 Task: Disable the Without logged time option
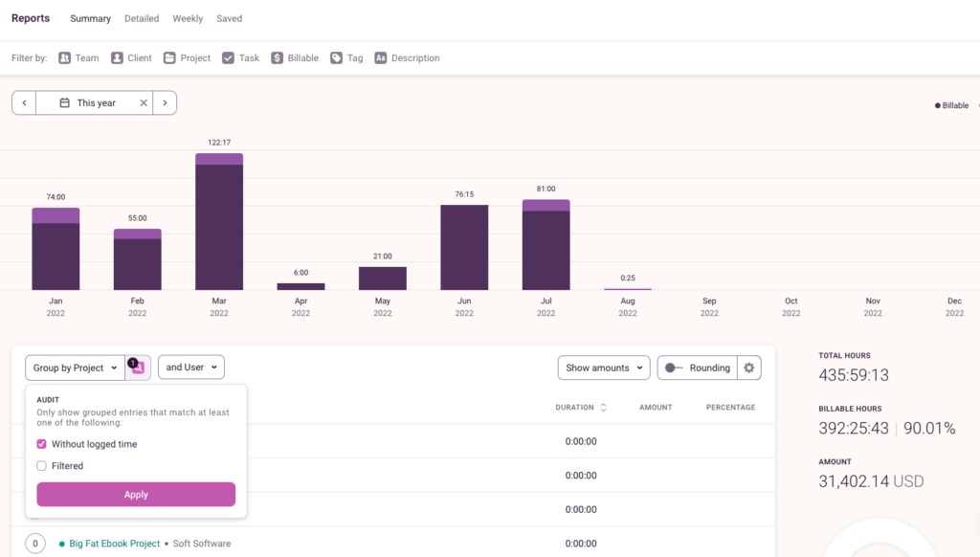point(40,444)
